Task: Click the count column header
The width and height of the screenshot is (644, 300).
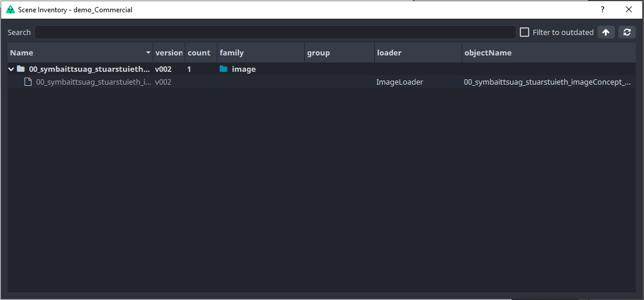Action: point(199,53)
